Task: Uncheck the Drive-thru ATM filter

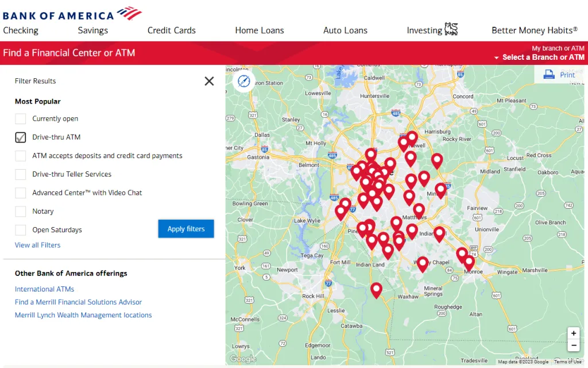Action: coord(20,137)
